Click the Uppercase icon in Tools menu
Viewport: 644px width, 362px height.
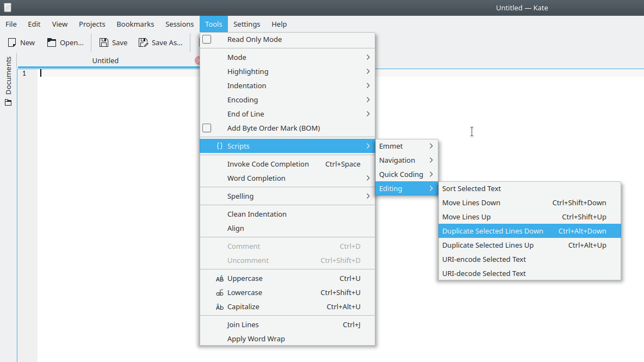(220, 279)
